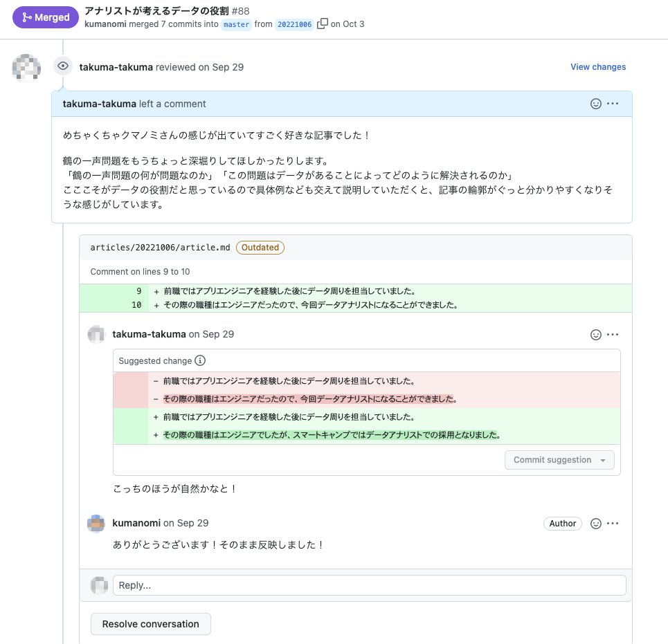This screenshot has height=644, width=668.
Task: Click the Suggested change info icon
Action: point(200,360)
